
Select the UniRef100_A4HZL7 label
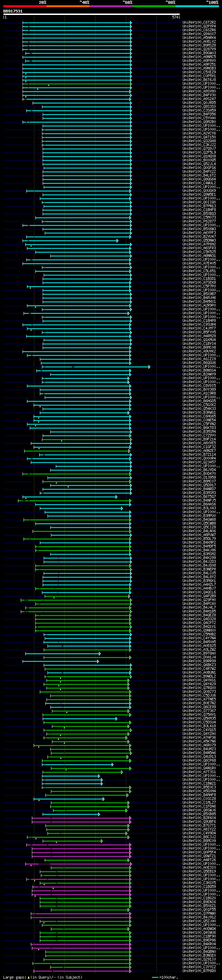click(x=199, y=584)
